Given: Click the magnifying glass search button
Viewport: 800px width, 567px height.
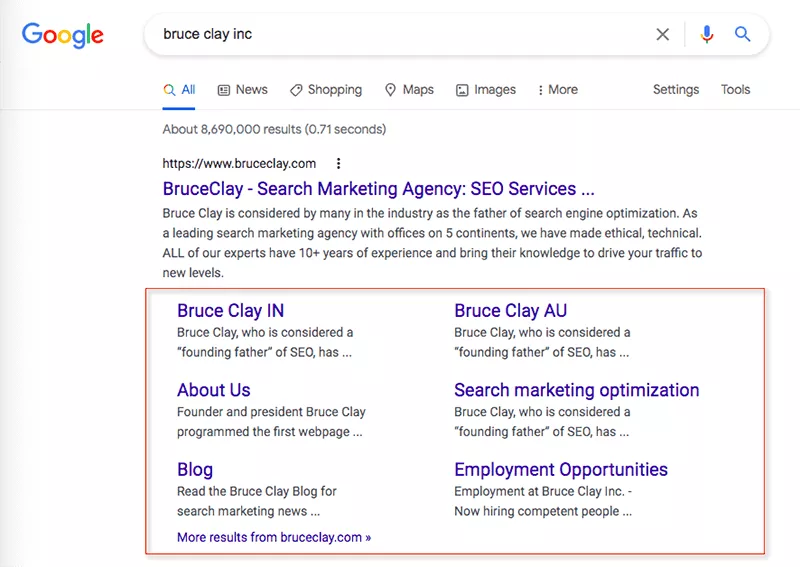Looking at the screenshot, I should pyautogui.click(x=742, y=35).
